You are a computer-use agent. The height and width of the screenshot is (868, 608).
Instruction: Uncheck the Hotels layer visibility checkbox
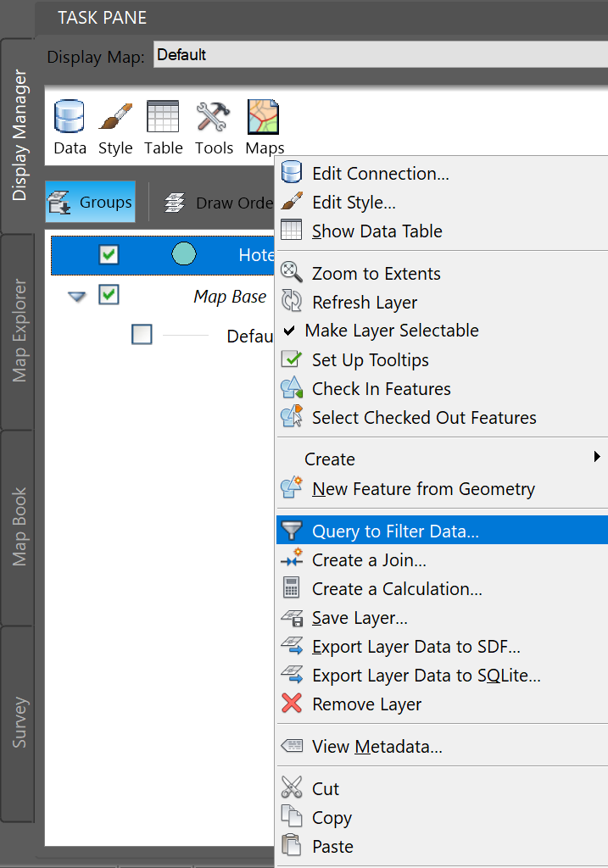pos(109,254)
